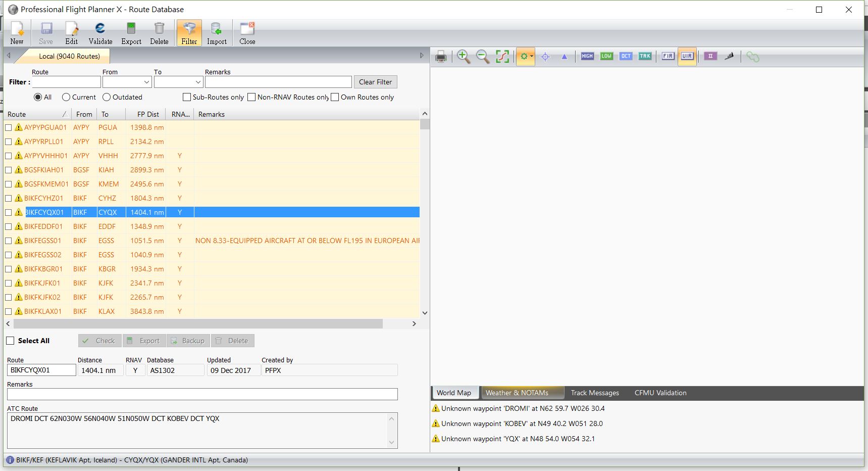
Task: Switch to the Local (9040 Routes) tab
Action: (69, 56)
